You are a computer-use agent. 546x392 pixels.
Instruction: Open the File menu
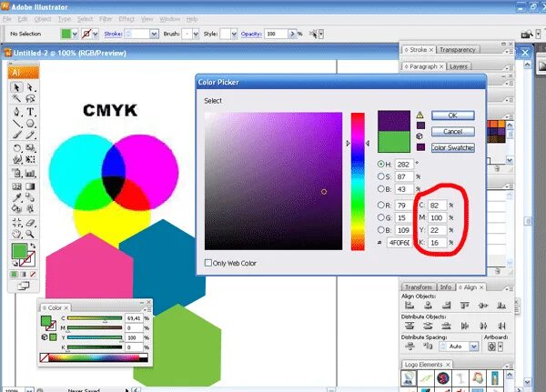click(7, 19)
